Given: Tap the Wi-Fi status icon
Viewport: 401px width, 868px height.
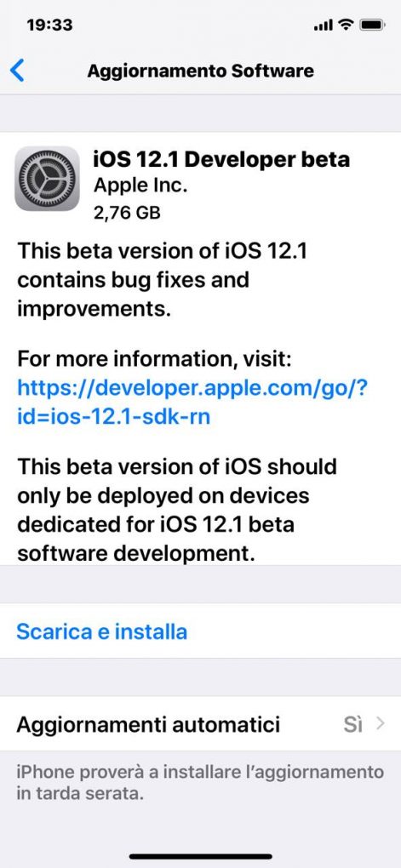Looking at the screenshot, I should coord(347,25).
